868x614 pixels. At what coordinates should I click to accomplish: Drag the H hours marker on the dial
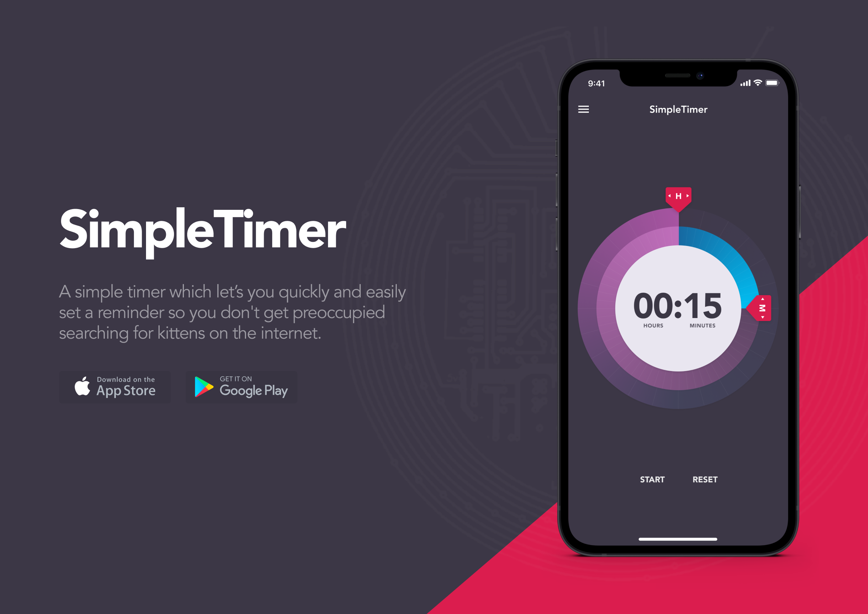click(677, 197)
